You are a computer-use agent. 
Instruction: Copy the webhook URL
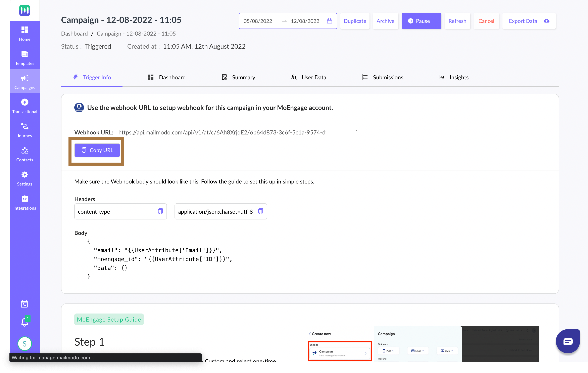pyautogui.click(x=97, y=150)
